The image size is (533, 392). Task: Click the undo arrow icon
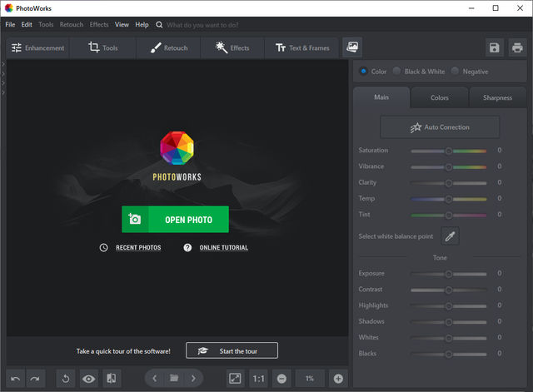click(16, 379)
